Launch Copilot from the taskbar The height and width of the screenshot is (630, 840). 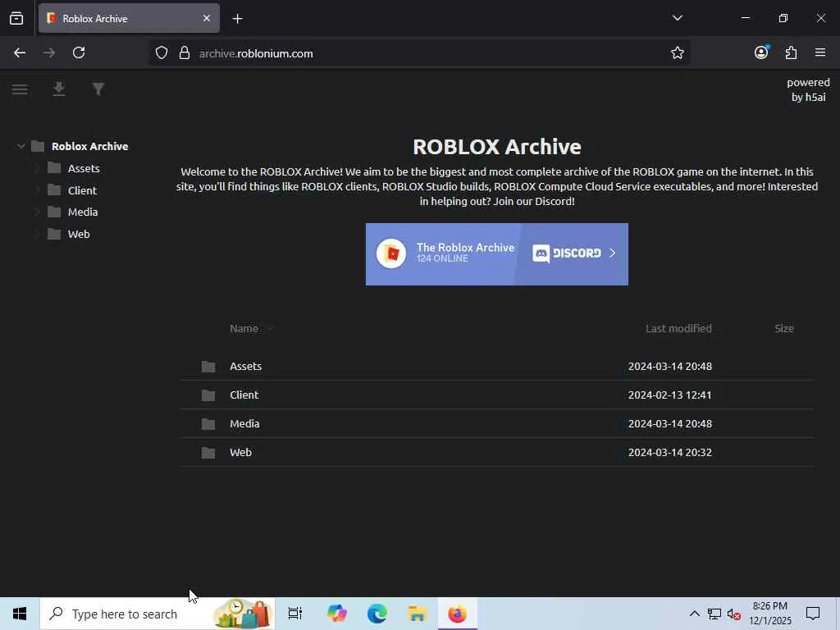(x=337, y=614)
